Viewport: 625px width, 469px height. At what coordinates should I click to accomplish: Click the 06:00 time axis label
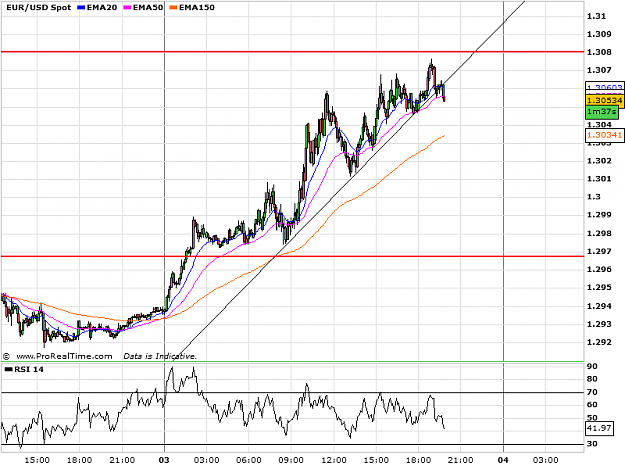click(x=249, y=460)
